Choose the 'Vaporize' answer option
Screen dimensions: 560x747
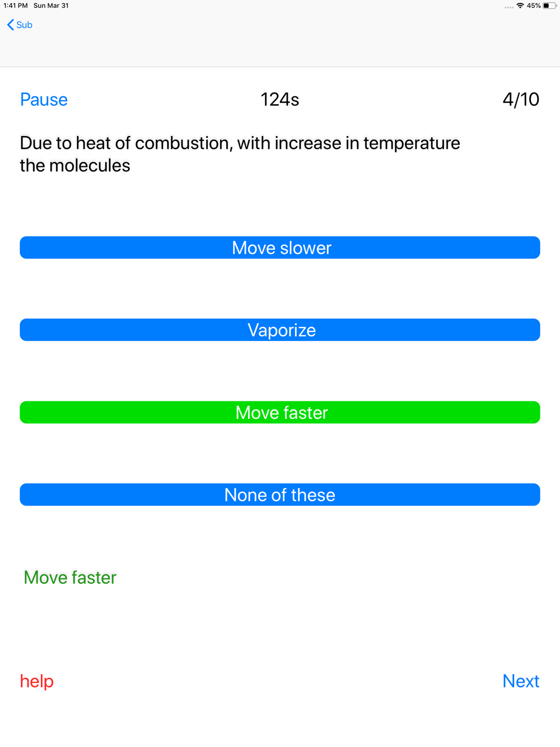pos(280,330)
